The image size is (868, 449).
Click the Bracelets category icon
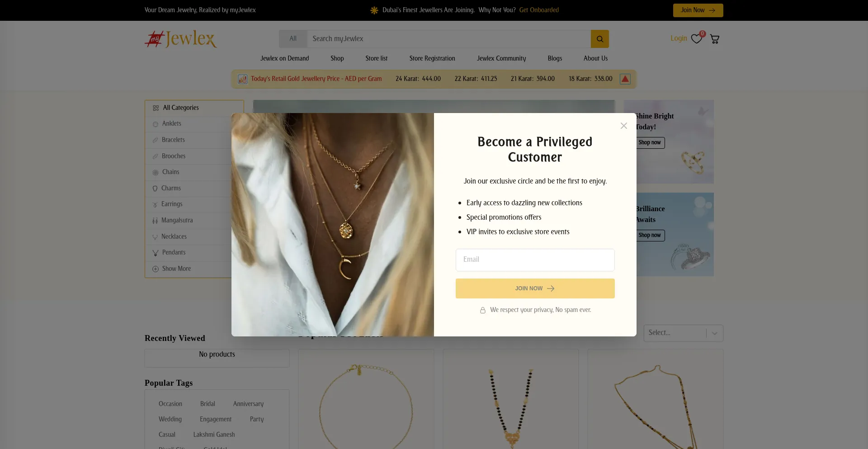(156, 140)
